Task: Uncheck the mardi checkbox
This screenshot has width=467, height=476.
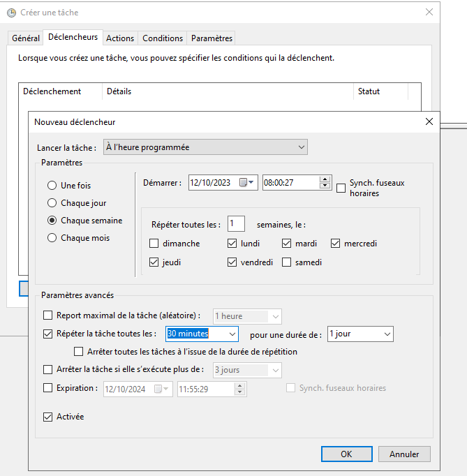Action: pyautogui.click(x=287, y=244)
